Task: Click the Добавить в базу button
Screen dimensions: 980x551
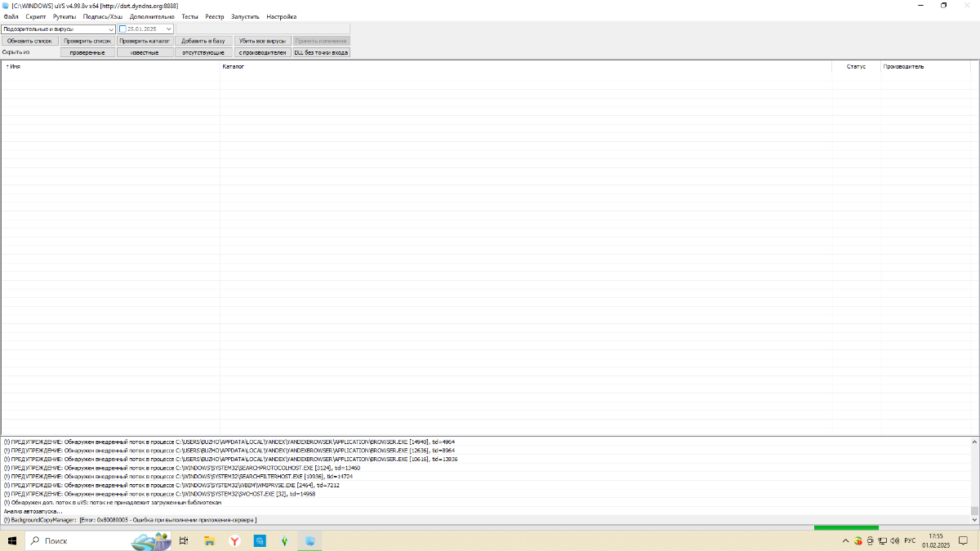Action: pyautogui.click(x=203, y=40)
